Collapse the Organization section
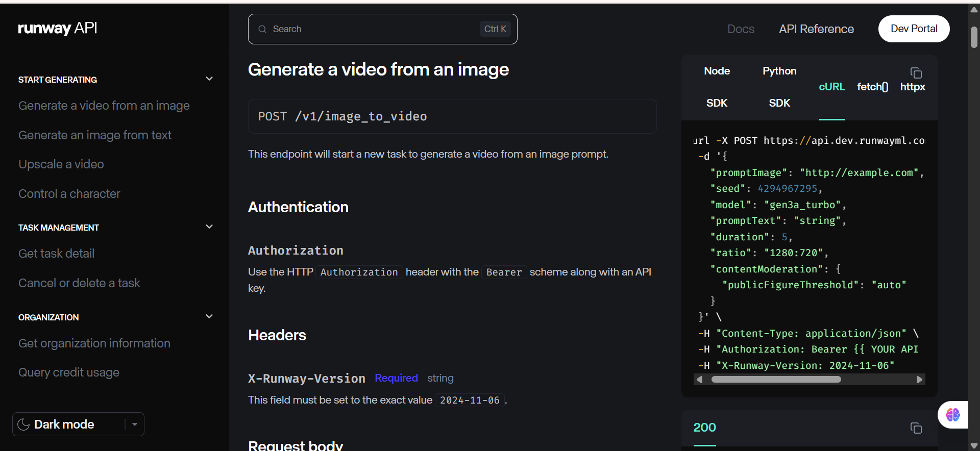The image size is (980, 451). 209,316
